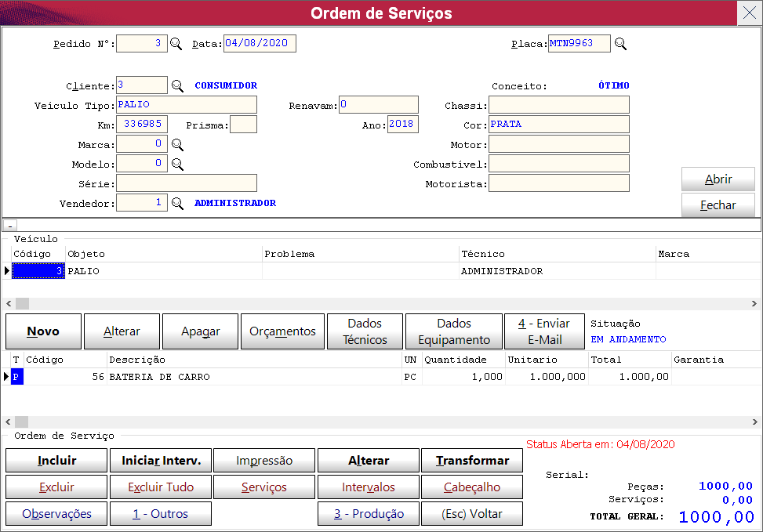Screen dimensions: 763x532
Task: Look up brand beside Marca field
Action: point(177,144)
